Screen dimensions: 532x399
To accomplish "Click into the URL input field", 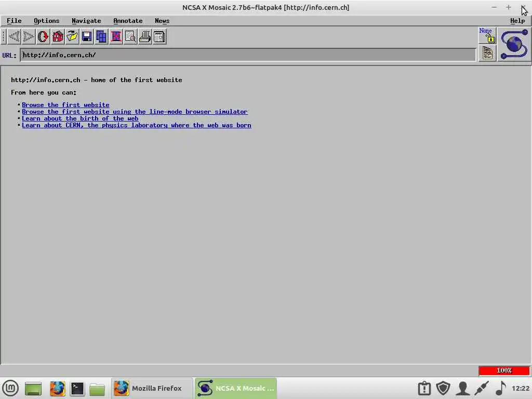I will pyautogui.click(x=248, y=55).
